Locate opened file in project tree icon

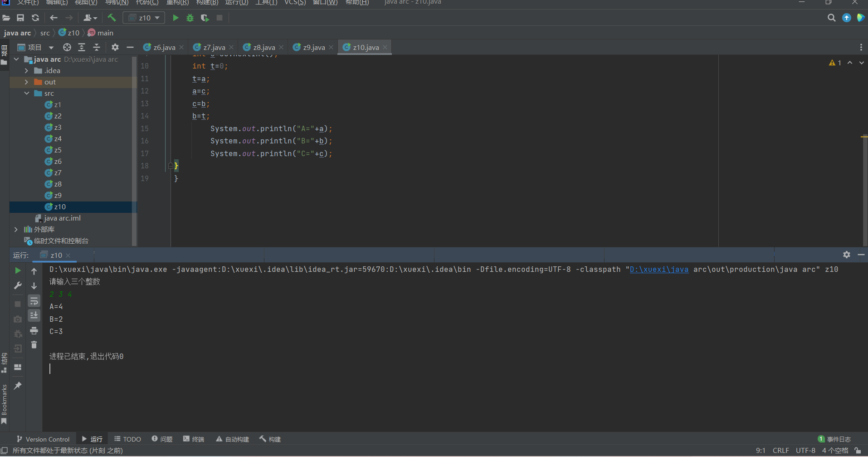[67, 47]
